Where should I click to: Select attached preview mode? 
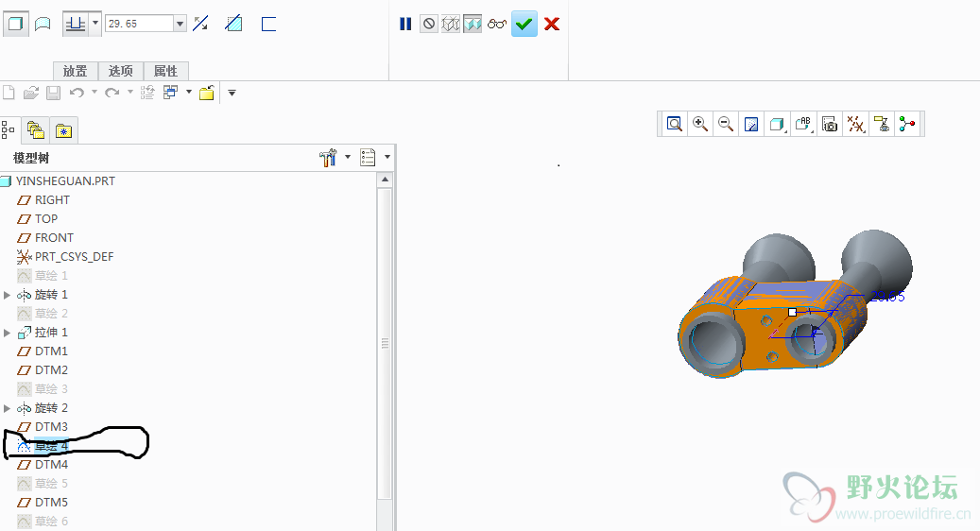coord(473,25)
